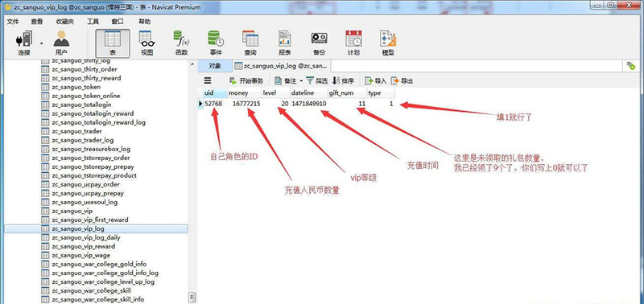Open the 备份 backup icon
644x304 pixels.
click(319, 43)
